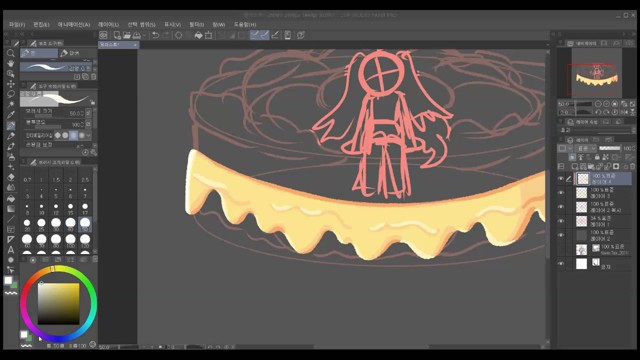Hide the top selected layer 4
640x360 pixels.
[x=561, y=178]
